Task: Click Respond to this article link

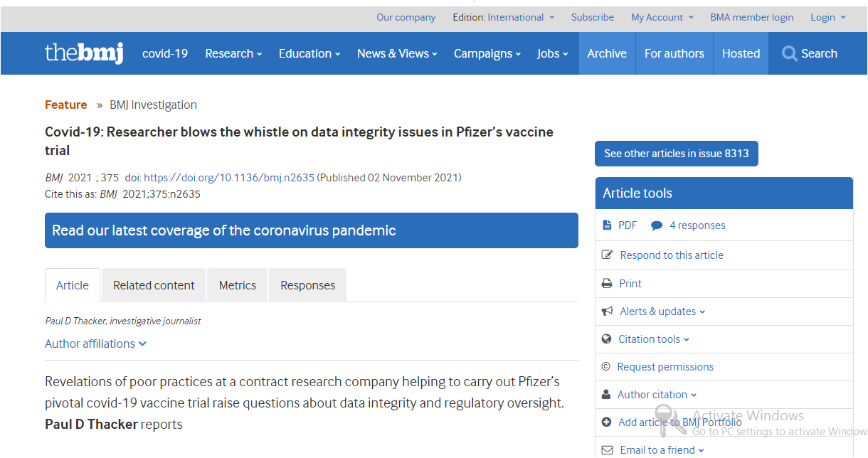Action: [x=672, y=255]
